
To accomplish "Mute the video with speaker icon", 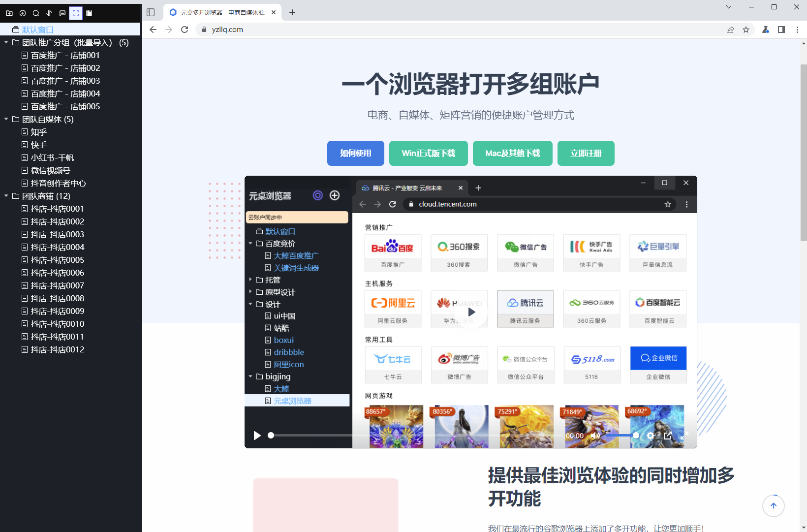I will pyautogui.click(x=595, y=436).
